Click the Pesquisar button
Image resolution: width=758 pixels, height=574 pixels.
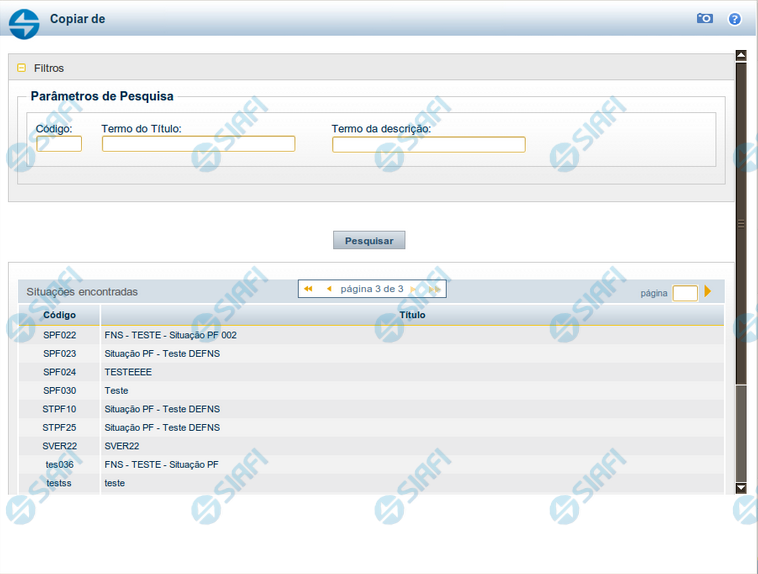(369, 241)
